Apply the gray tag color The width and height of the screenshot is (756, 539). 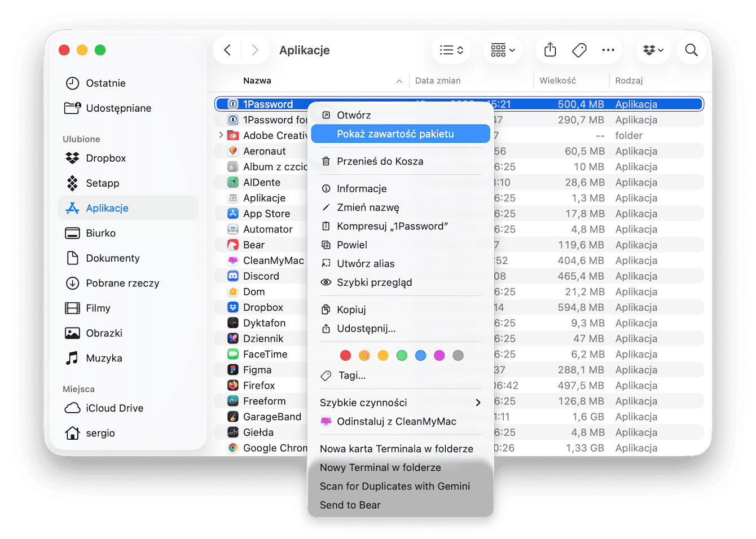(458, 355)
